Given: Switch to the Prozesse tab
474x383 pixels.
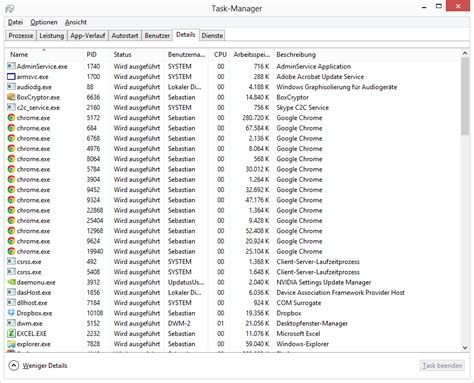Looking at the screenshot, I should tap(21, 36).
